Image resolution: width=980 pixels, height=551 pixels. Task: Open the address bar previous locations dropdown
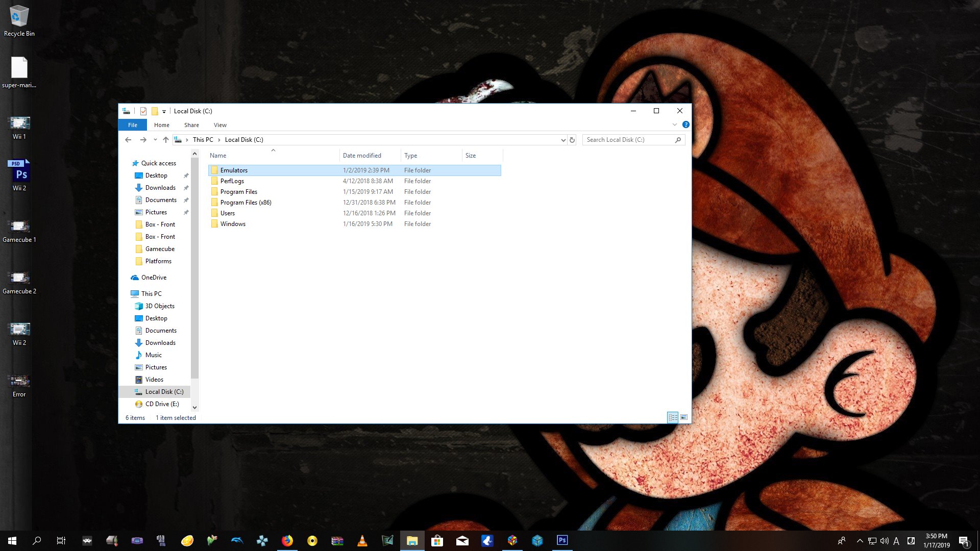[x=563, y=140]
